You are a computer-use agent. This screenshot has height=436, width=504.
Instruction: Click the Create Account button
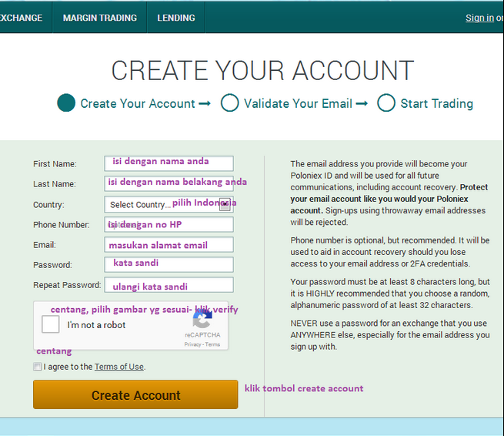pyautogui.click(x=135, y=394)
